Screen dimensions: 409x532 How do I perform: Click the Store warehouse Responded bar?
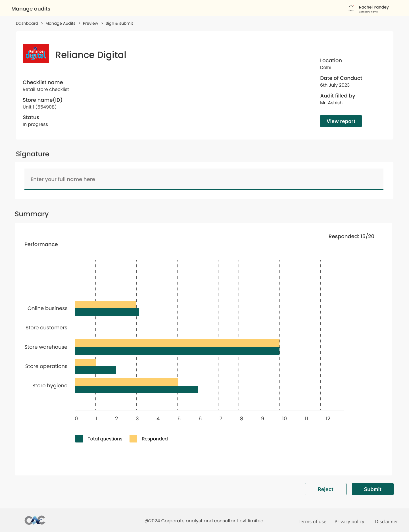pos(177,343)
